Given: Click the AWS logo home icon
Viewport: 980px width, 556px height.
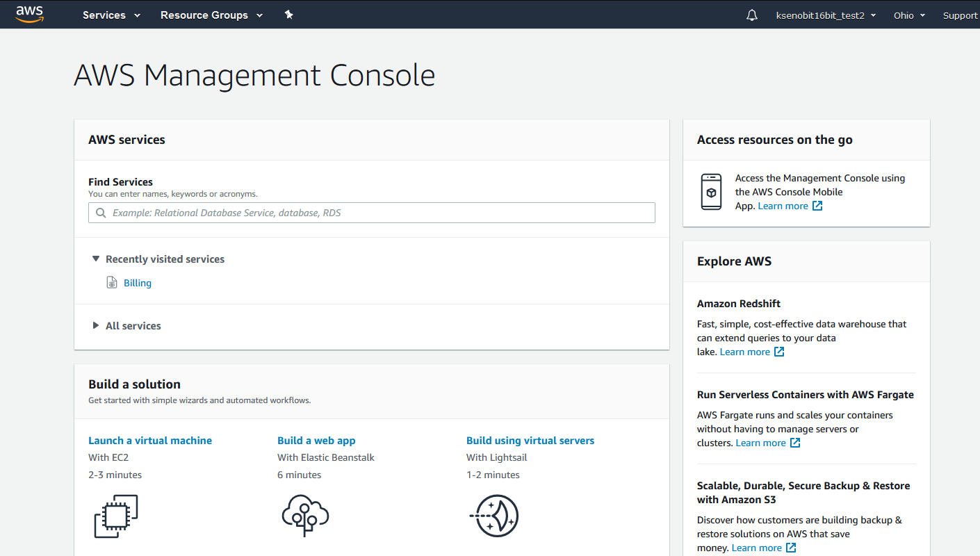Looking at the screenshot, I should pos(29,14).
